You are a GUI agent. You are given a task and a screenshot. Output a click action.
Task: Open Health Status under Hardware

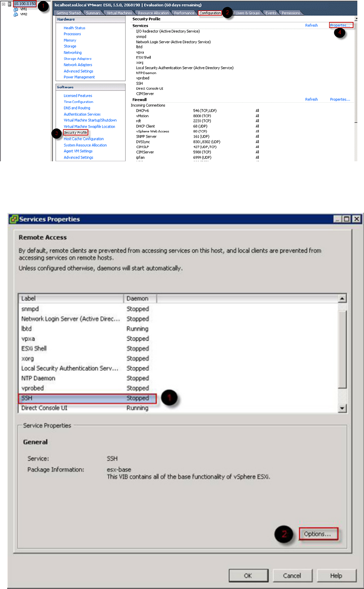[x=75, y=28]
